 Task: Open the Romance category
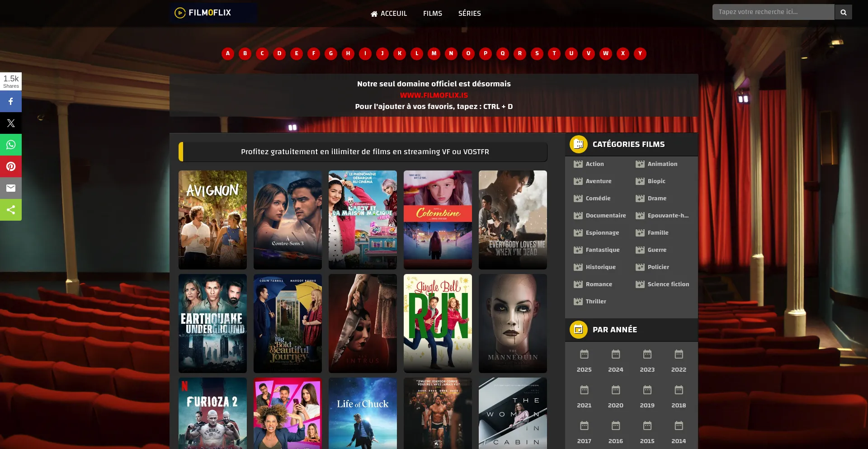click(599, 284)
